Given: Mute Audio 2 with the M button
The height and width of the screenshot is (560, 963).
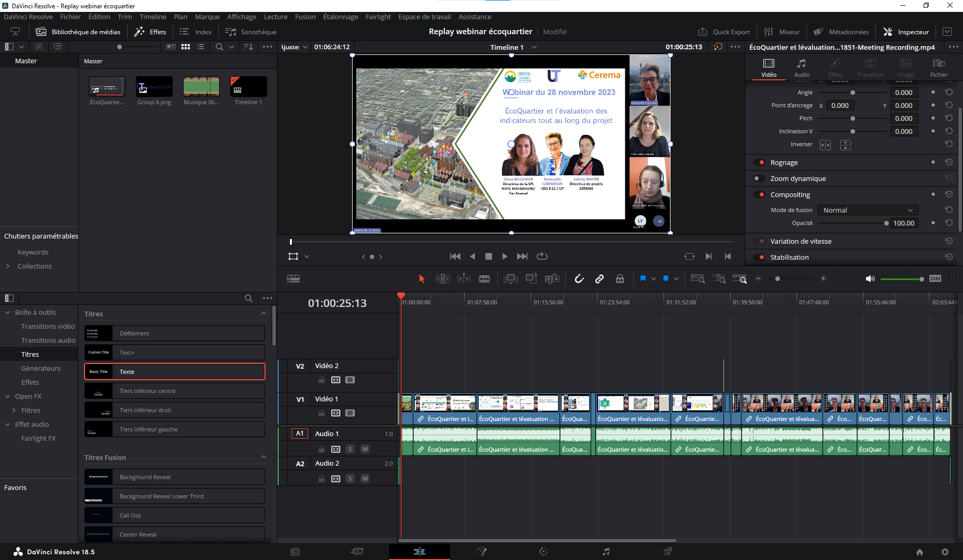Looking at the screenshot, I should tap(365, 479).
